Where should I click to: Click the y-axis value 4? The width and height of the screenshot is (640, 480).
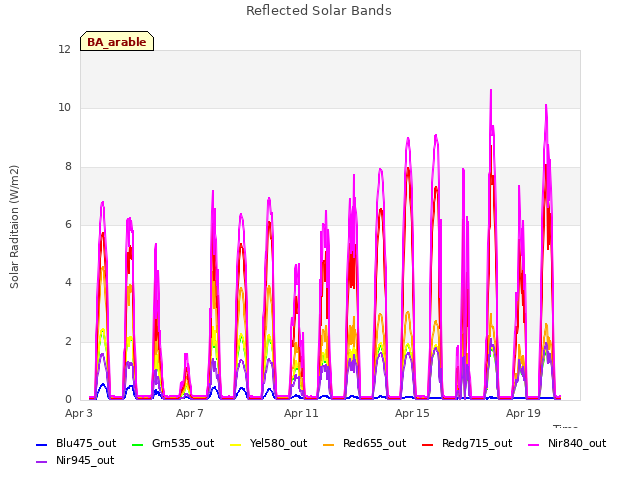pyautogui.click(x=68, y=283)
